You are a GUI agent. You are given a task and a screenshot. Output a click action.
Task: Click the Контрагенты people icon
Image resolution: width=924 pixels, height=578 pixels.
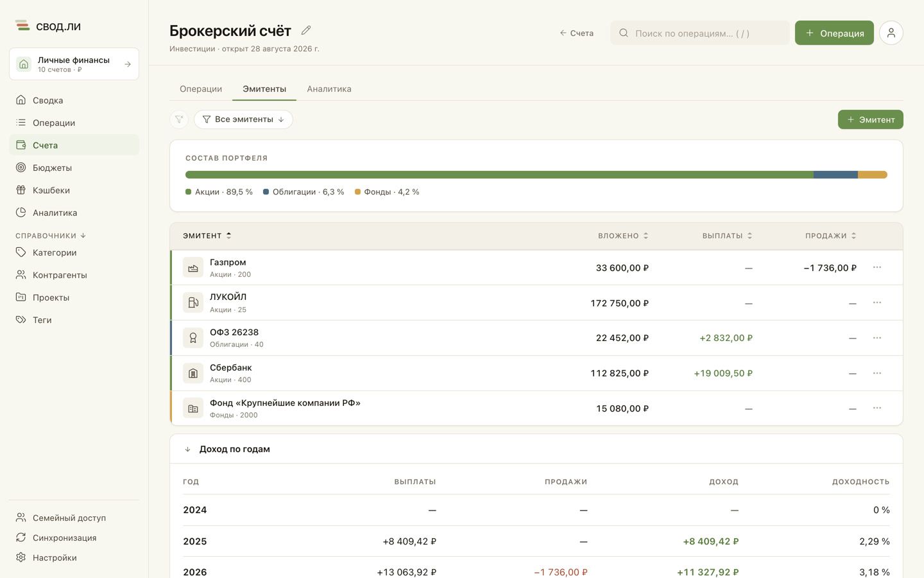pos(21,275)
